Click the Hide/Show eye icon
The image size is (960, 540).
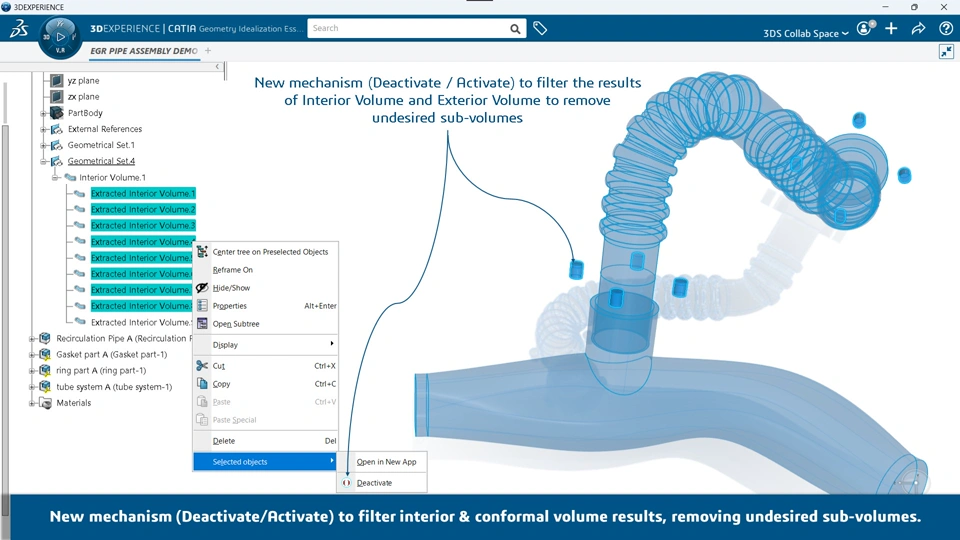(202, 287)
